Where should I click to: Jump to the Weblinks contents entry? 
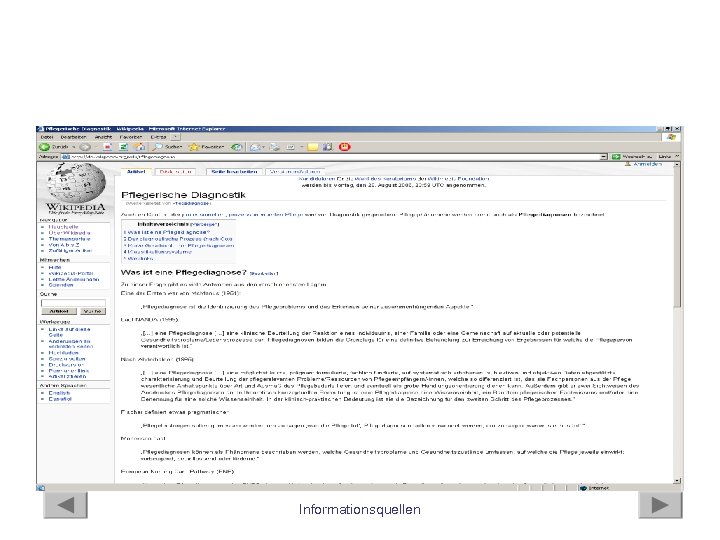coord(138,259)
